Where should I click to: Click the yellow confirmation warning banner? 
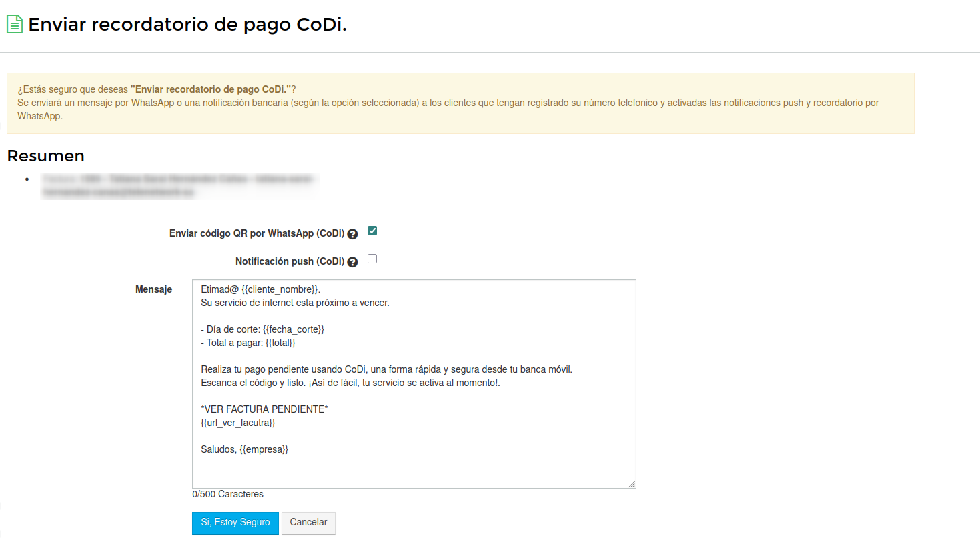point(460,103)
